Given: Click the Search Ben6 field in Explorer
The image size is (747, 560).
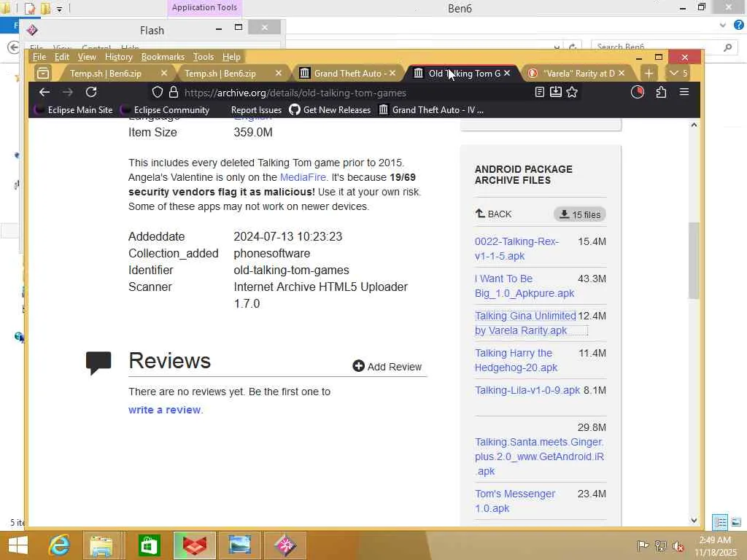Looking at the screenshot, I should point(663,47).
